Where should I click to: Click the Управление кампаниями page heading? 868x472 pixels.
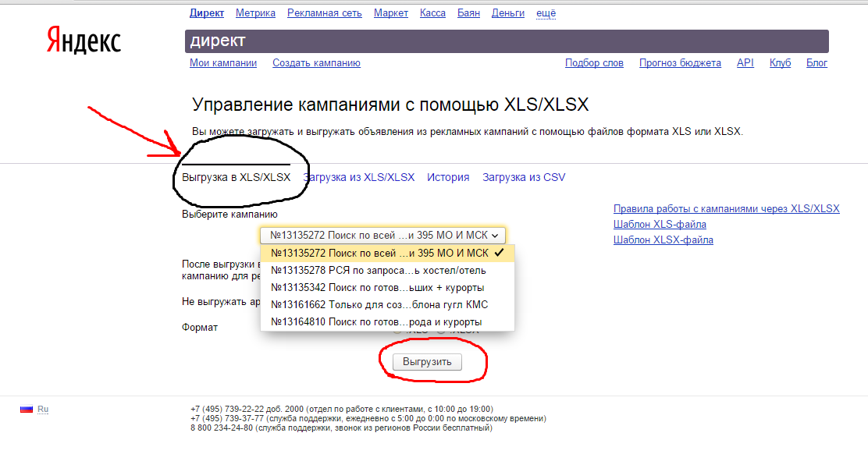tap(390, 105)
